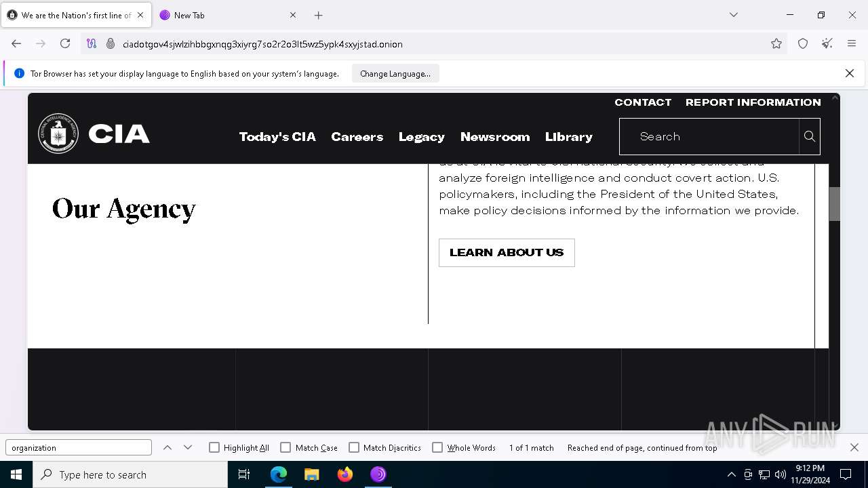Check the Whole Words option

coord(437,447)
